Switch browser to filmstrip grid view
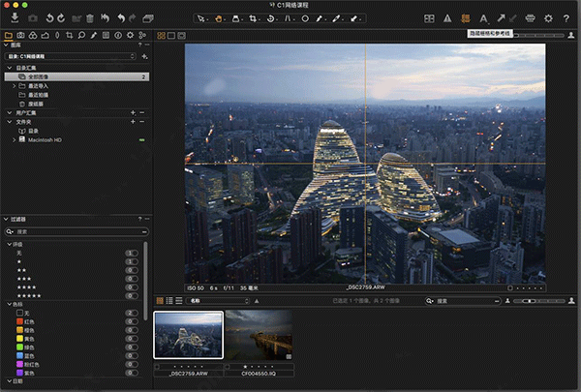This screenshot has height=392, width=581. 161,301
